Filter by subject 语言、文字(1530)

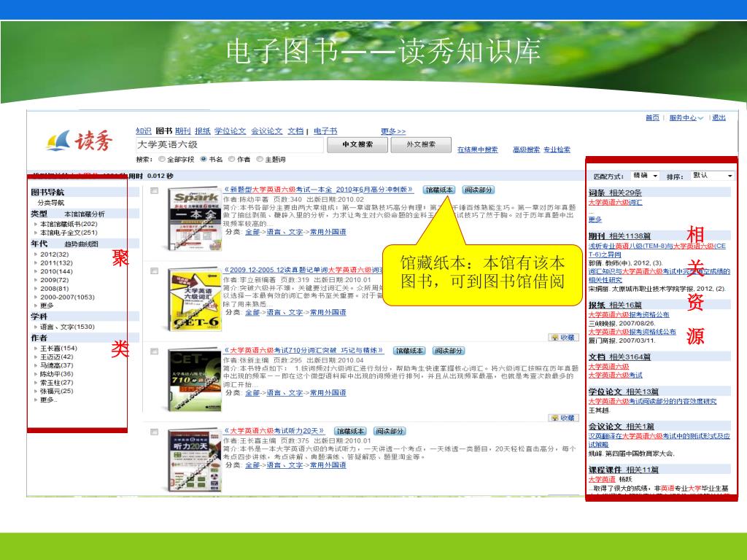click(67, 327)
